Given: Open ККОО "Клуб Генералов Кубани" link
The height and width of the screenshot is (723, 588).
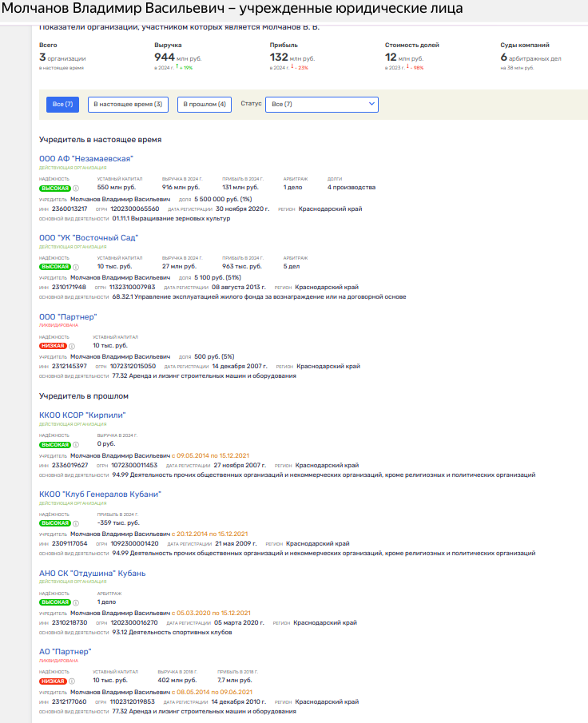Looking at the screenshot, I should 100,495.
